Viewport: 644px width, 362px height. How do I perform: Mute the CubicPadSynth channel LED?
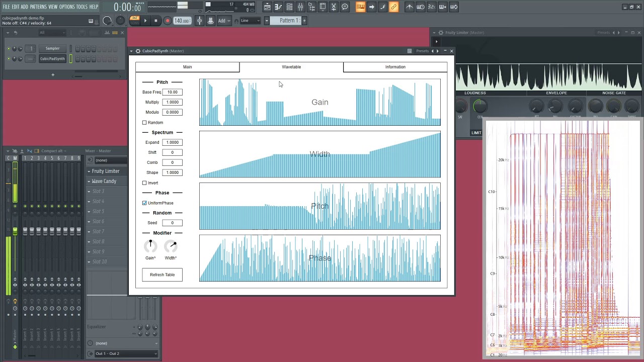click(9, 59)
